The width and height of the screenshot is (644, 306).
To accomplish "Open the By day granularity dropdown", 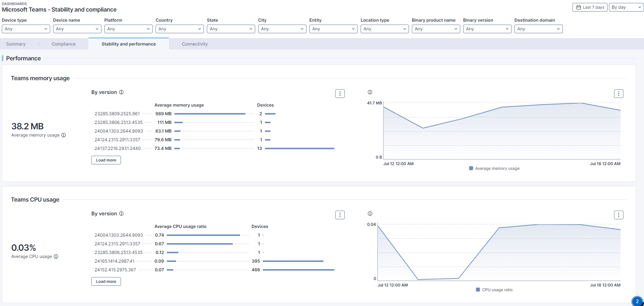I will pyautogui.click(x=626, y=7).
